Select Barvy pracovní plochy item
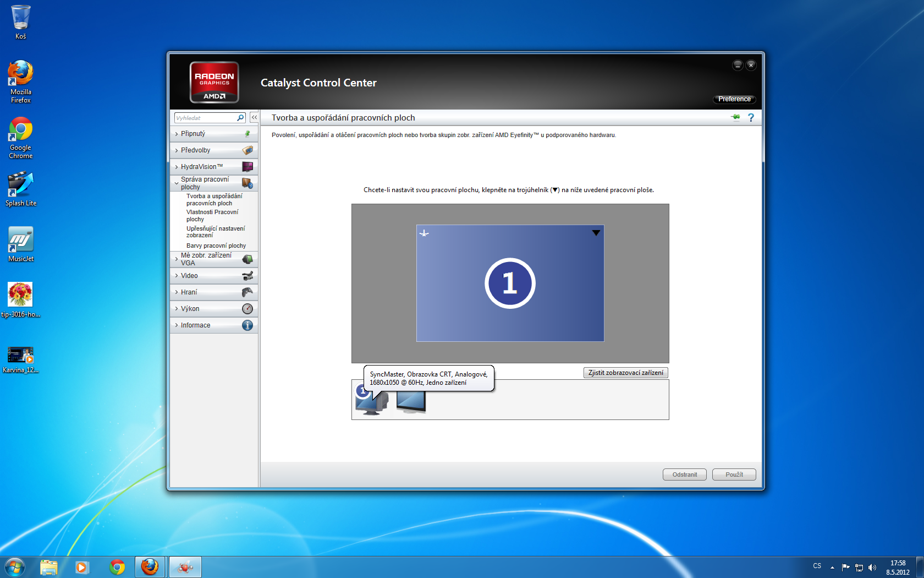924x578 pixels. tap(216, 246)
